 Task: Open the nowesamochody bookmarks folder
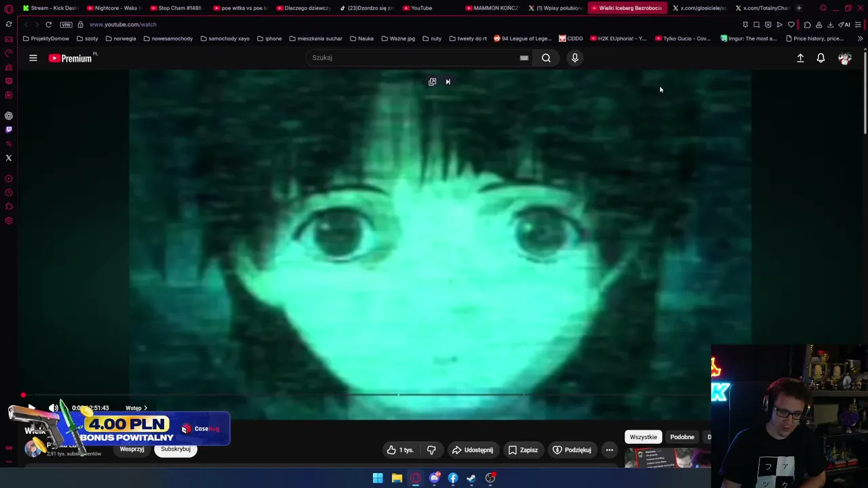tap(168, 39)
